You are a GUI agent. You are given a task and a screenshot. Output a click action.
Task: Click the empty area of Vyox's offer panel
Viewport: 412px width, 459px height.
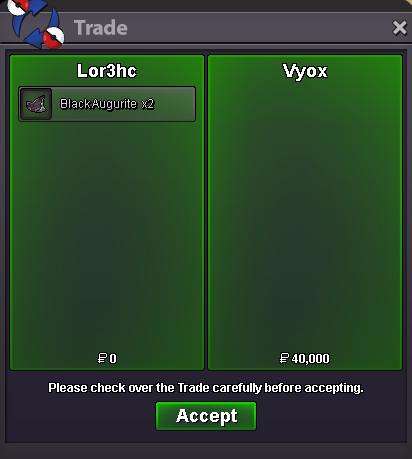[305, 217]
